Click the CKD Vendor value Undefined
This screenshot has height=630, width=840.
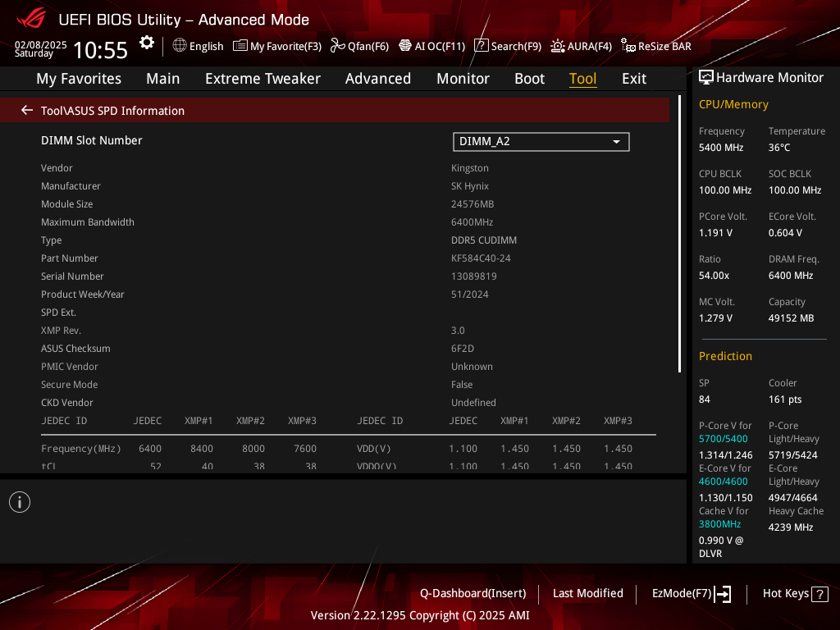point(473,402)
